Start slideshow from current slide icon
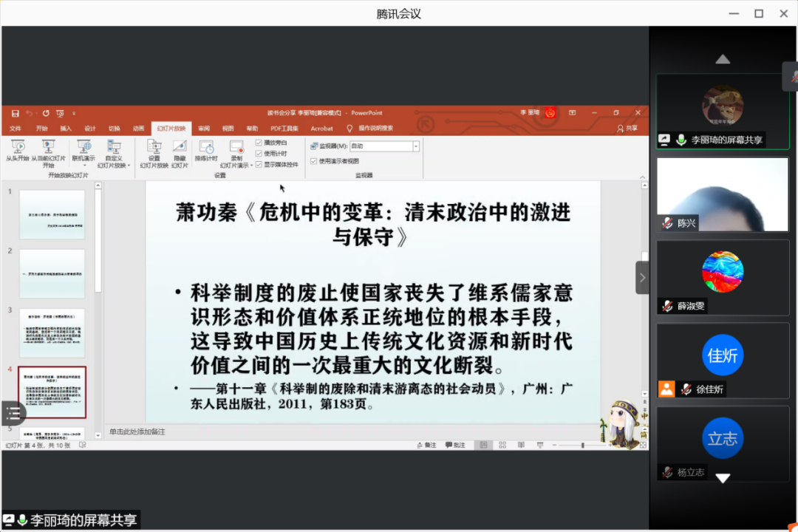 coord(49,147)
